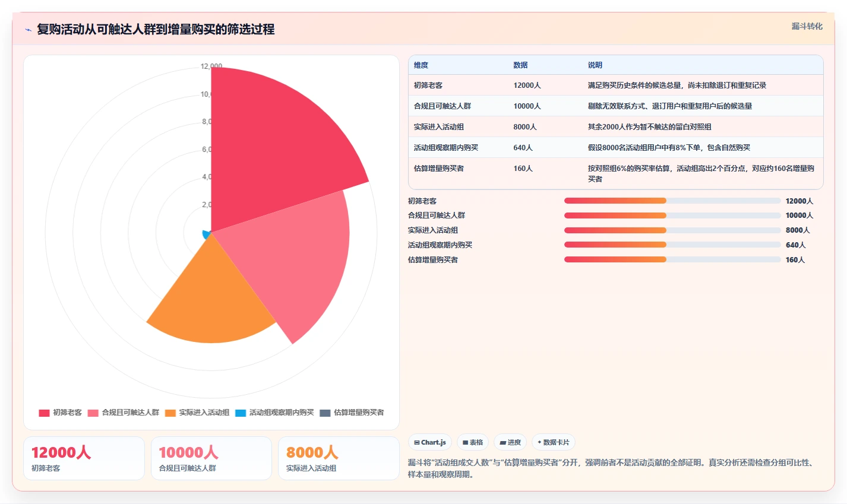The image size is (847, 504).
Task: Toggle the 估算增量购买者 legend item
Action: [x=352, y=413]
